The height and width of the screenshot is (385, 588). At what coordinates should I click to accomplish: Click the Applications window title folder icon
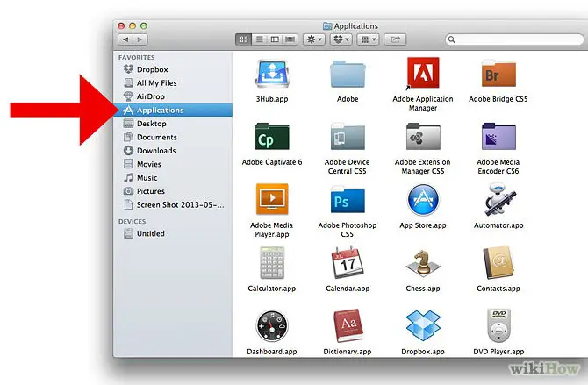click(x=327, y=25)
